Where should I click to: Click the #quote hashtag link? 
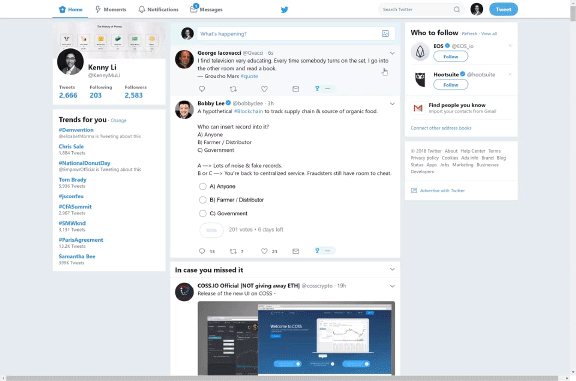[249, 76]
